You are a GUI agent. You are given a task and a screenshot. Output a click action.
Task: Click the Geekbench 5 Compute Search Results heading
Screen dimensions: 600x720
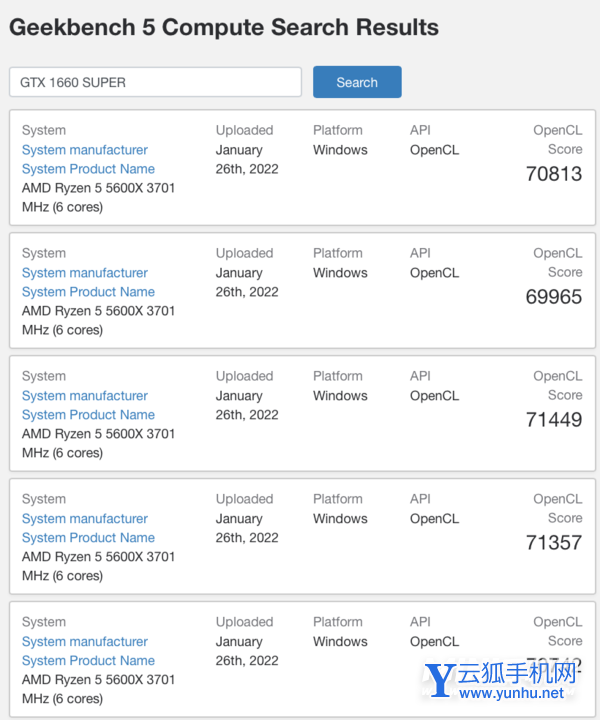click(x=224, y=27)
